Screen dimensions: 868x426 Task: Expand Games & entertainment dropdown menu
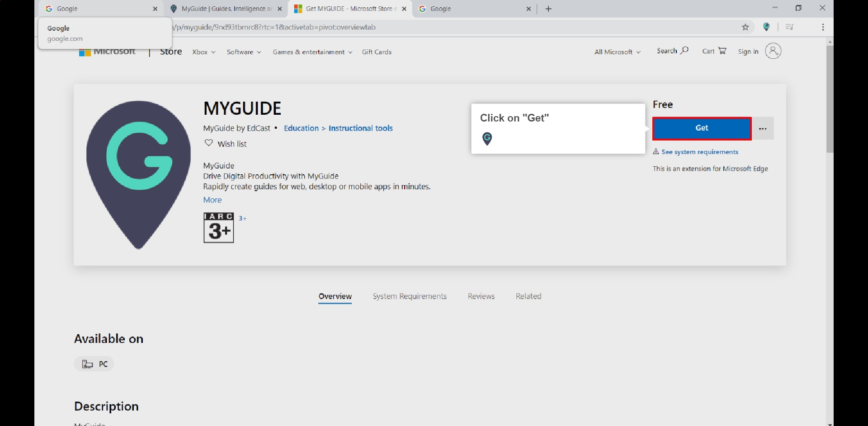click(x=312, y=52)
